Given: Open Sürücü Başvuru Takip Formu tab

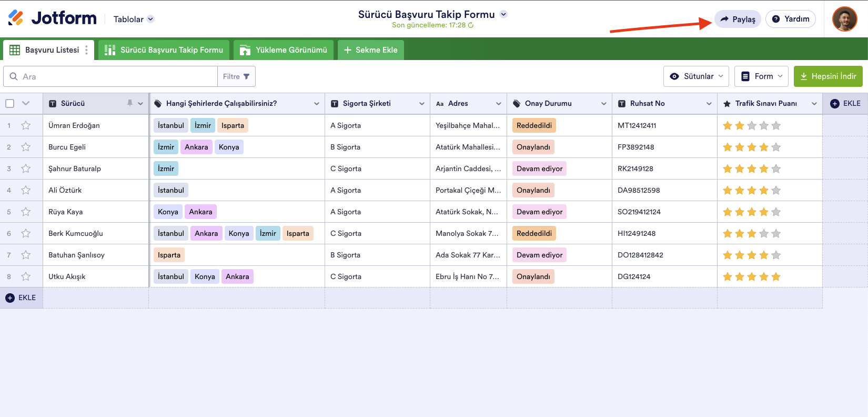Looking at the screenshot, I should pos(164,50).
